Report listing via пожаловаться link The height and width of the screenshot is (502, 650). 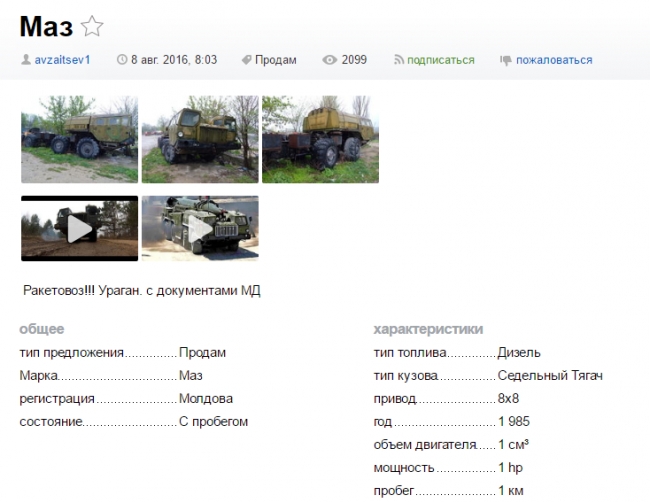tap(554, 60)
